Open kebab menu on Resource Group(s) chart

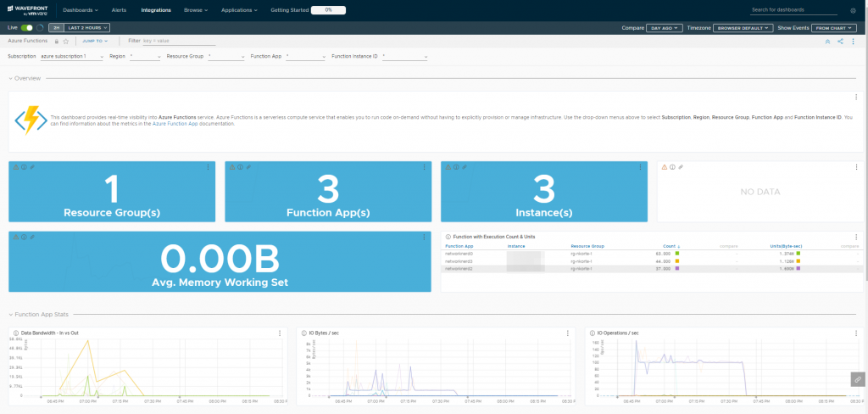click(x=209, y=167)
